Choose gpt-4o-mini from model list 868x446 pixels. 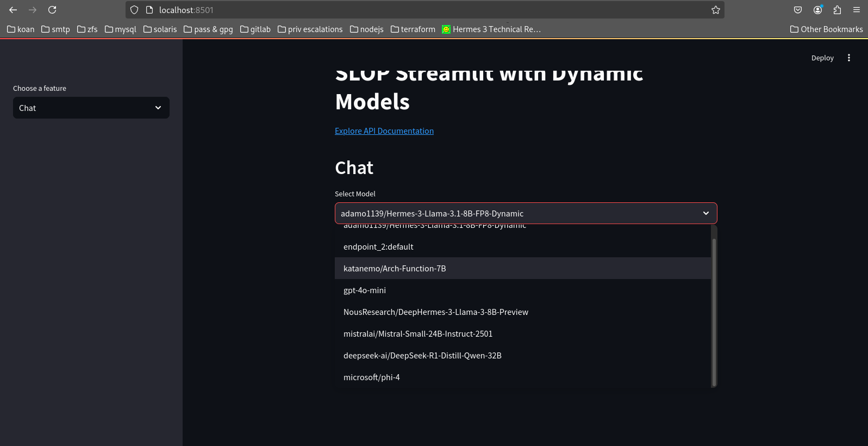click(365, 290)
